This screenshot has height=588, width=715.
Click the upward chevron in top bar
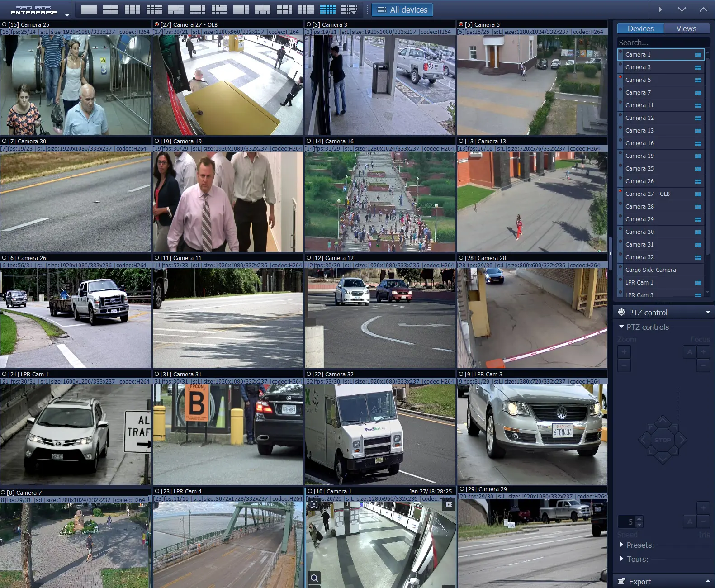pos(704,9)
